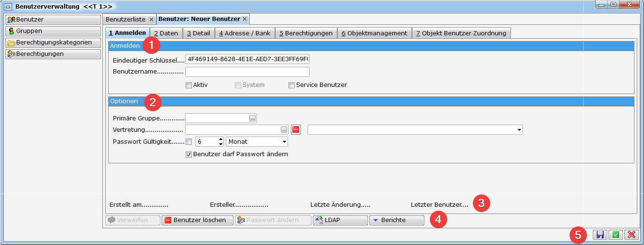Open the Berichte dropdown menu
The height and width of the screenshot is (245, 644).
point(397,220)
